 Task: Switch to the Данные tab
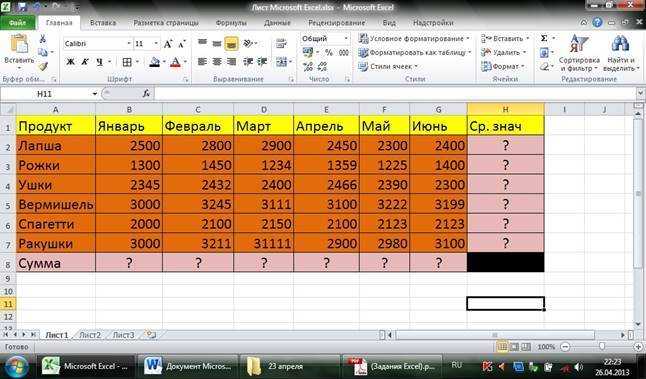(277, 23)
